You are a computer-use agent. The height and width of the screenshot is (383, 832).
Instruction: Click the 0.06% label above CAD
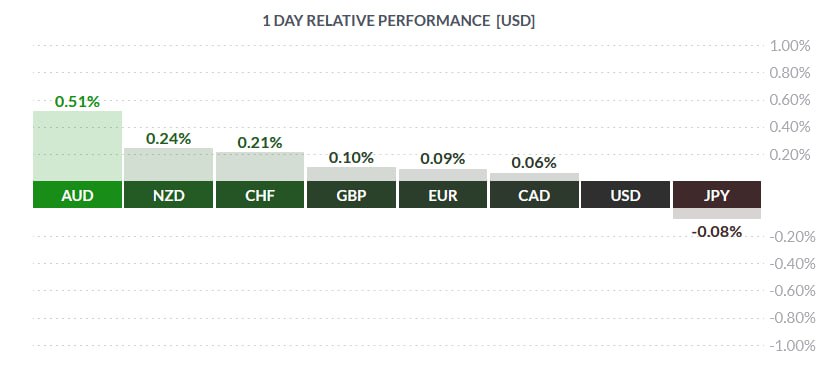point(534,163)
